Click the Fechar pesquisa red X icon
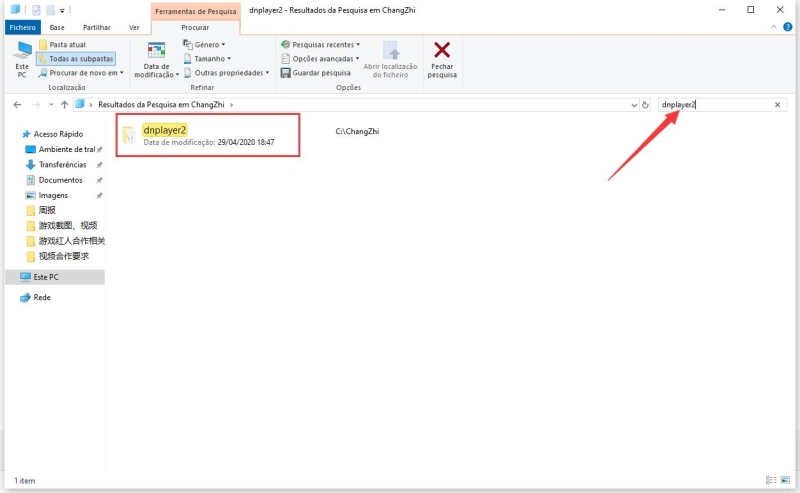800x493 pixels. click(x=442, y=51)
